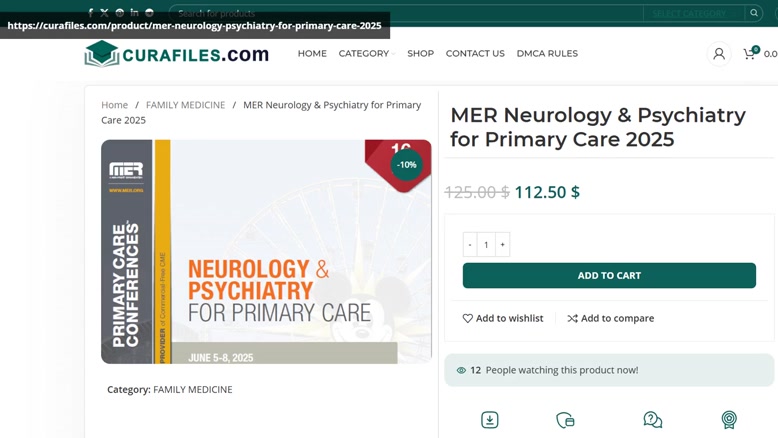Click the award badge icon
The height and width of the screenshot is (438, 778).
(729, 420)
